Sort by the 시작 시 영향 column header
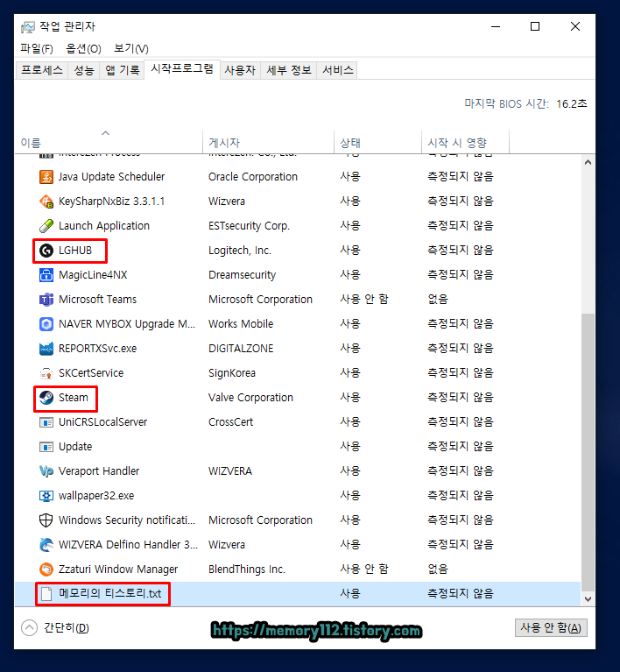620x672 pixels. coord(466,140)
